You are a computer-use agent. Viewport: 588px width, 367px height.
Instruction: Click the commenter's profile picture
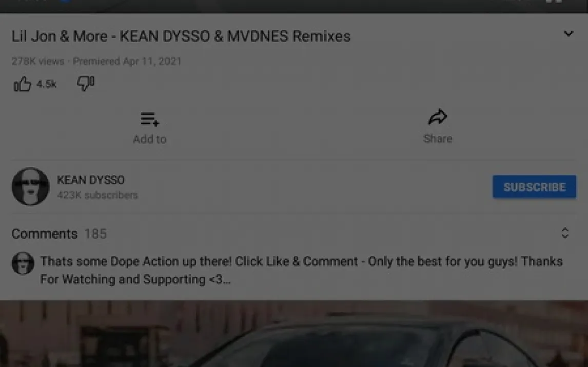click(x=23, y=263)
